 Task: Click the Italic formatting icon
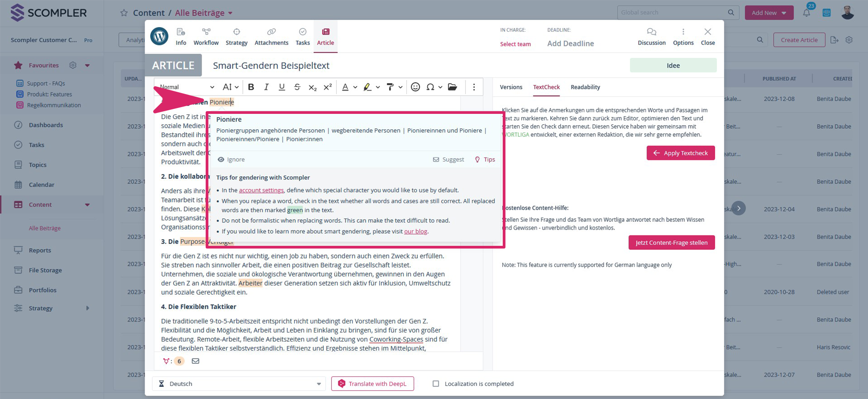tap(266, 87)
